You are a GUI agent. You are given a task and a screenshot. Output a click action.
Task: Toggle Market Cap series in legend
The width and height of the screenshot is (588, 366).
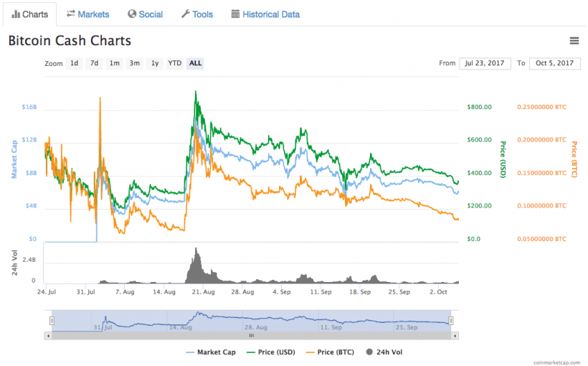point(210,352)
